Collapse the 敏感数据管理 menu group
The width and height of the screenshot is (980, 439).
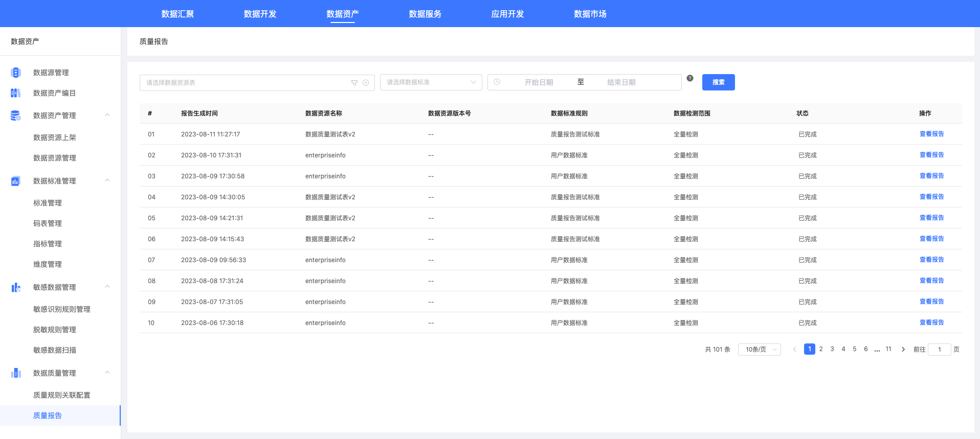click(x=107, y=287)
